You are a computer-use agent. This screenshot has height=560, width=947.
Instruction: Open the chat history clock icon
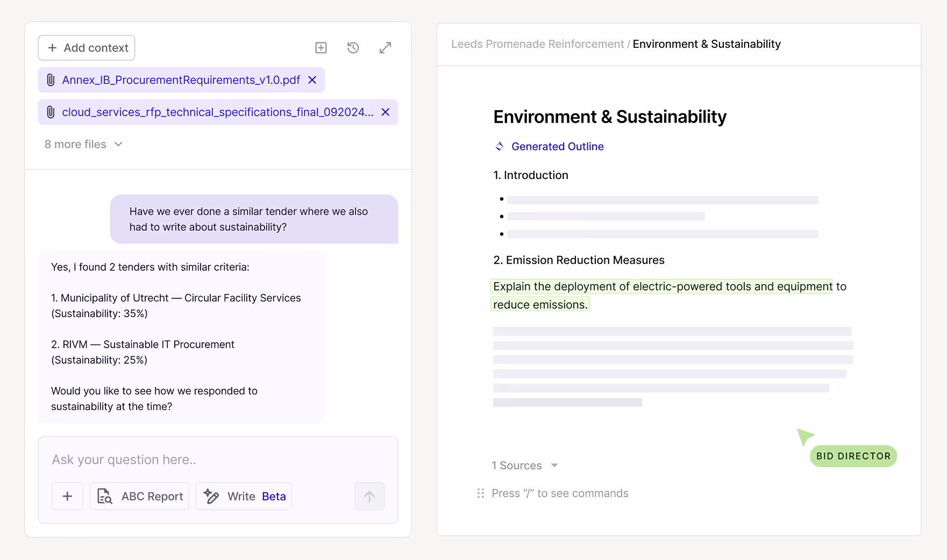click(353, 48)
